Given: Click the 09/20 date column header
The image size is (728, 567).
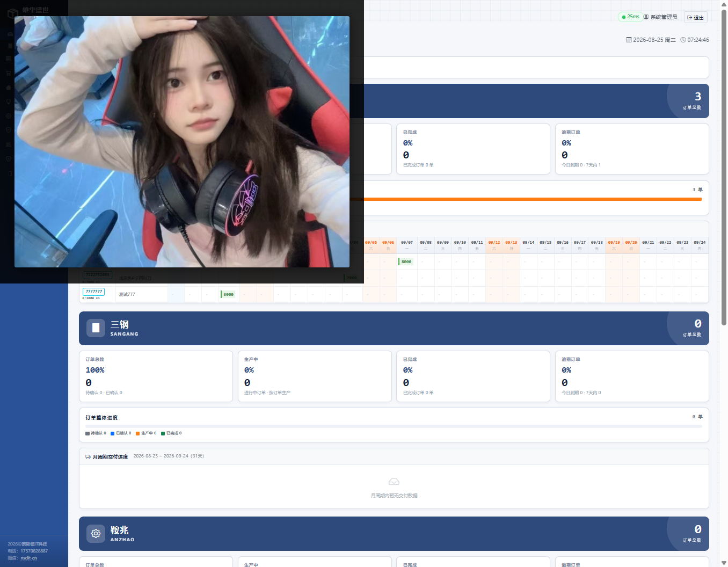Looking at the screenshot, I should pos(631,245).
